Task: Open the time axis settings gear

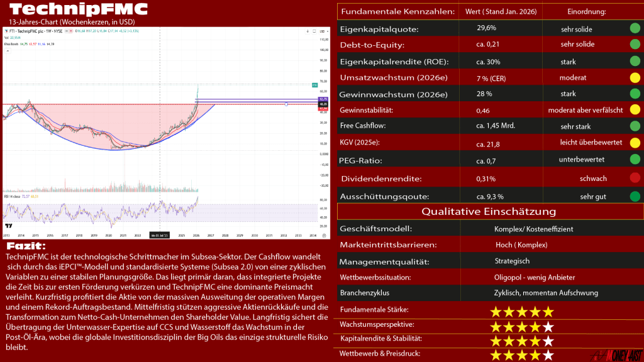Action: click(x=324, y=236)
